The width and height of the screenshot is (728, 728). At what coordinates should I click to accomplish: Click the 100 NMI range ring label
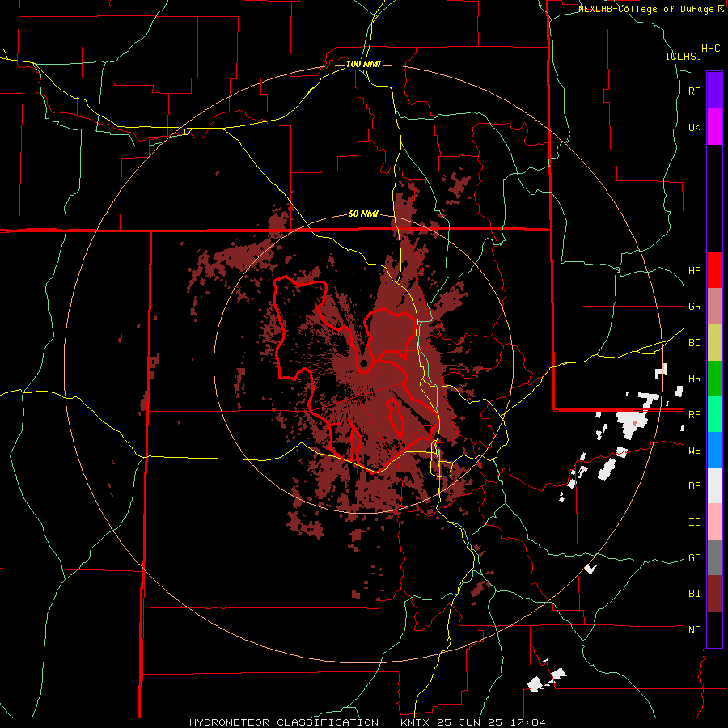point(363,64)
